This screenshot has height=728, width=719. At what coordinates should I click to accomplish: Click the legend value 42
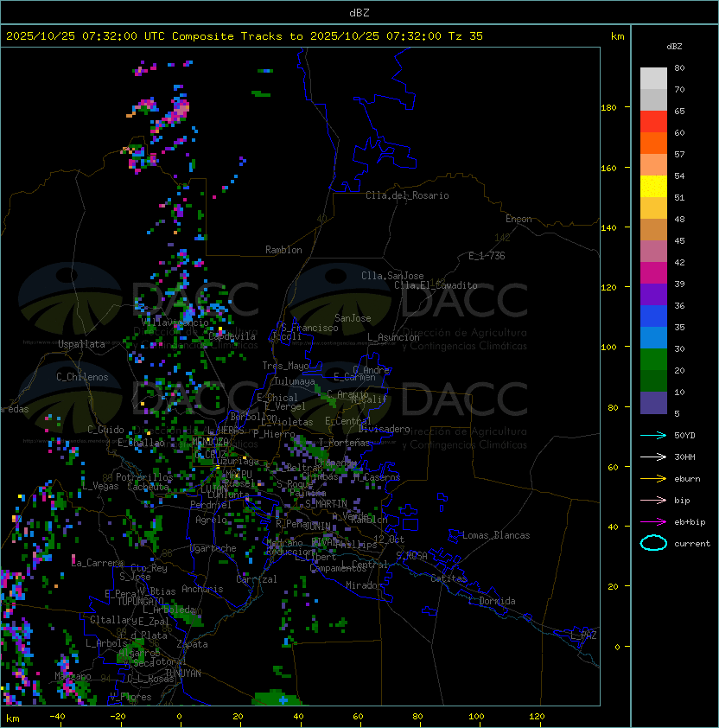tap(679, 262)
